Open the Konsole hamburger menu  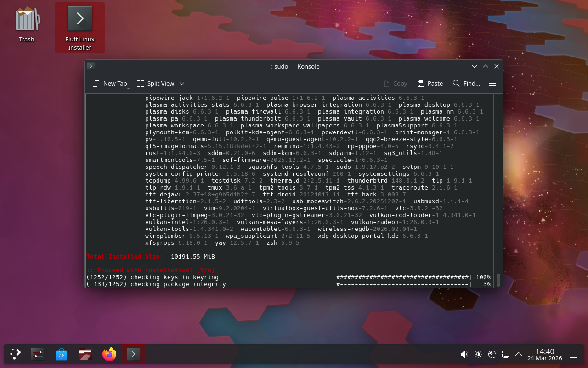pos(492,83)
